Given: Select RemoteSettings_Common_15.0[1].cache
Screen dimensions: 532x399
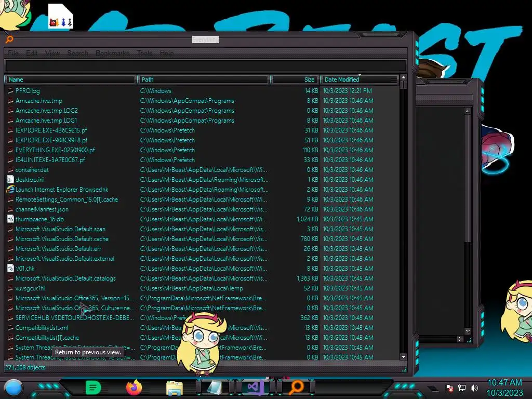Looking at the screenshot, I should tap(67, 199).
